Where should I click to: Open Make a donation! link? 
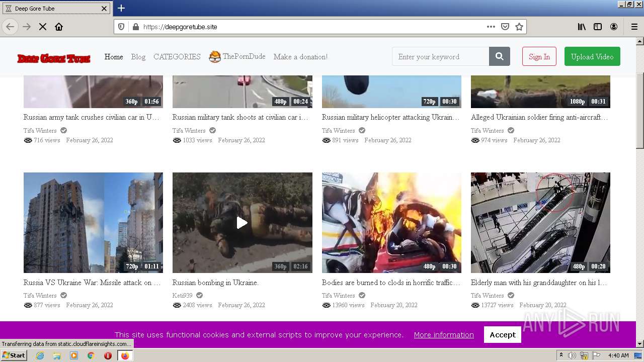point(300,57)
